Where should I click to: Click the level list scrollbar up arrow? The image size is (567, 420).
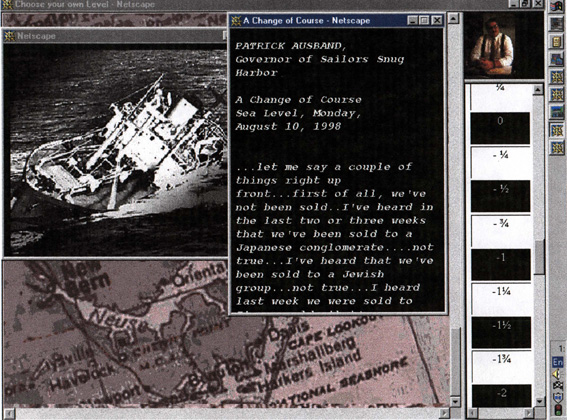coord(538,89)
